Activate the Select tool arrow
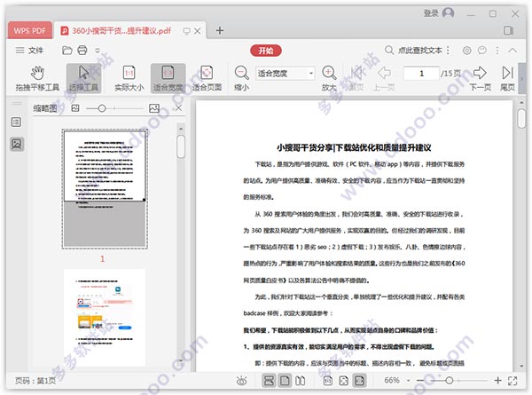The width and height of the screenshot is (532, 395). [x=83, y=78]
